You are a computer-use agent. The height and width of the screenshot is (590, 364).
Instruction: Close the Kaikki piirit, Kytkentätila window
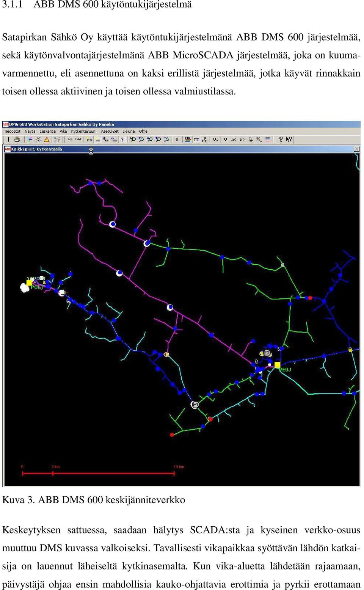click(x=356, y=149)
